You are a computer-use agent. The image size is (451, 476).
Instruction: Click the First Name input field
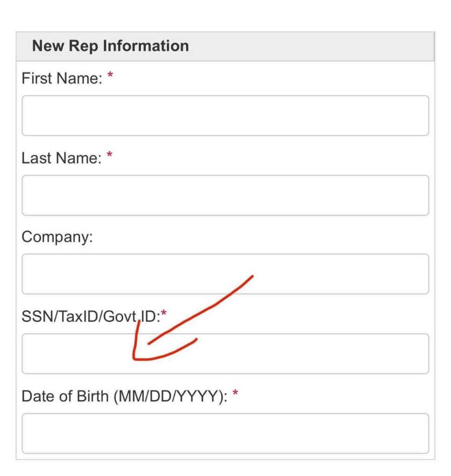225,116
